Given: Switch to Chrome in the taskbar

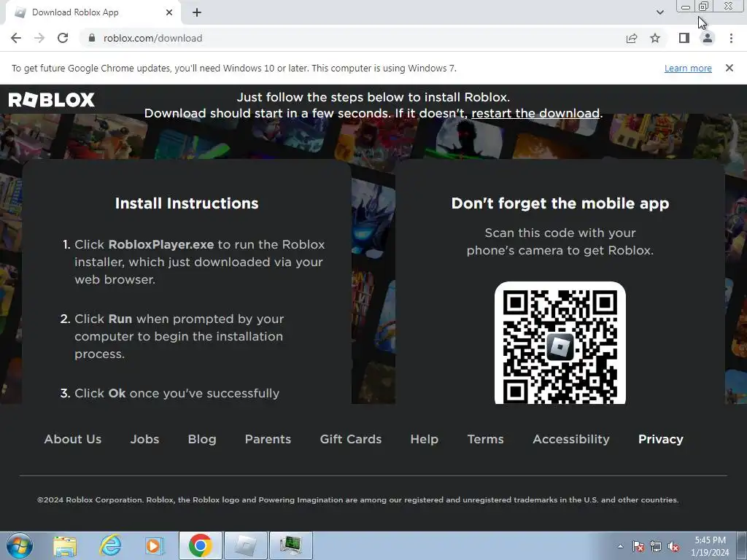Looking at the screenshot, I should [x=200, y=545].
